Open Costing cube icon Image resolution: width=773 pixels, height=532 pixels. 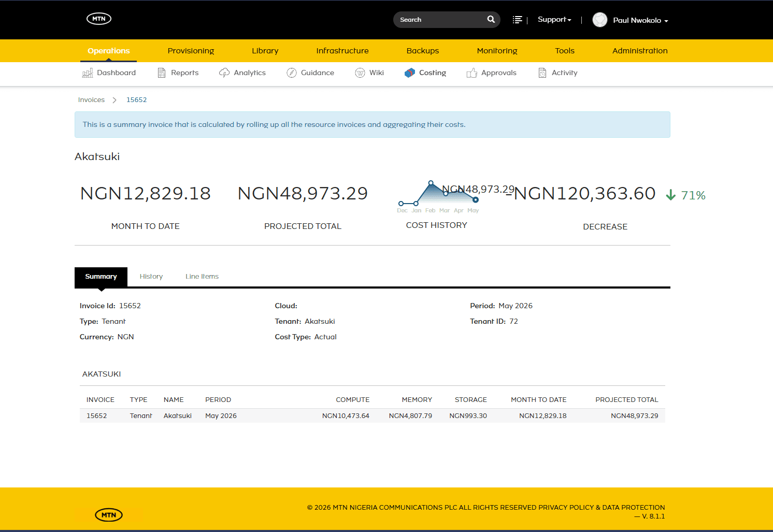click(410, 73)
